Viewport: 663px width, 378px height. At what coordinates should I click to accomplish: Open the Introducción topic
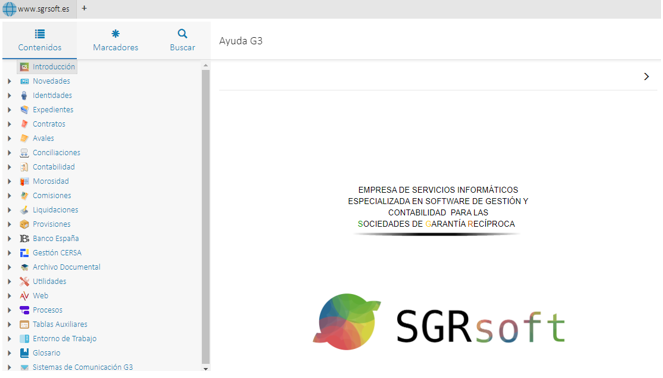click(54, 67)
